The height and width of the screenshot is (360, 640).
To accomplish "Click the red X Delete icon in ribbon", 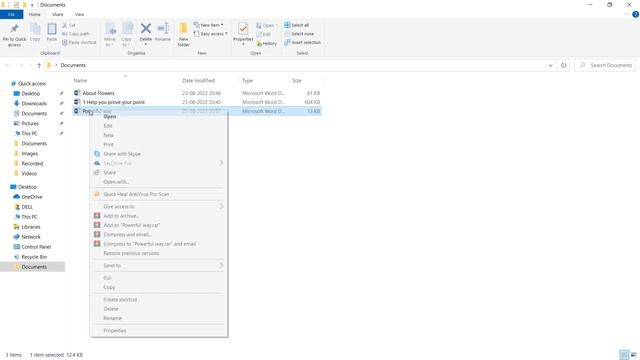I will pos(146,29).
